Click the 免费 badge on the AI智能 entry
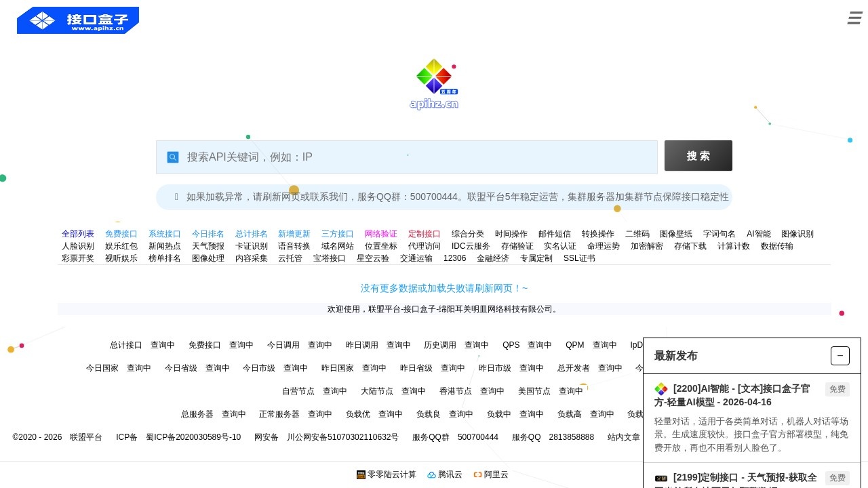 click(837, 388)
